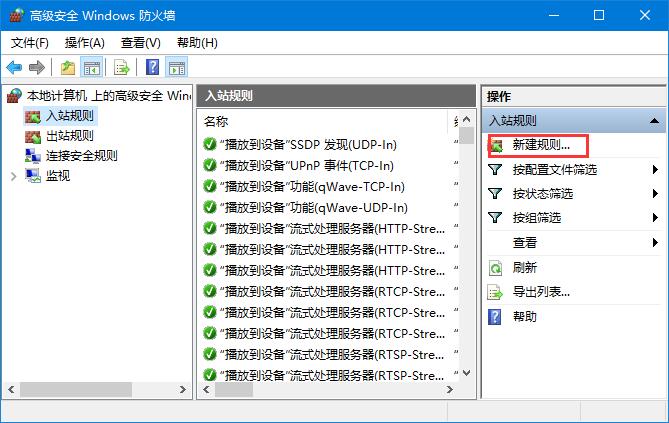Viewport: 669px width, 423px height.
Task: Click the green check for the qWave-TCP-In rule
Action: coord(209,187)
